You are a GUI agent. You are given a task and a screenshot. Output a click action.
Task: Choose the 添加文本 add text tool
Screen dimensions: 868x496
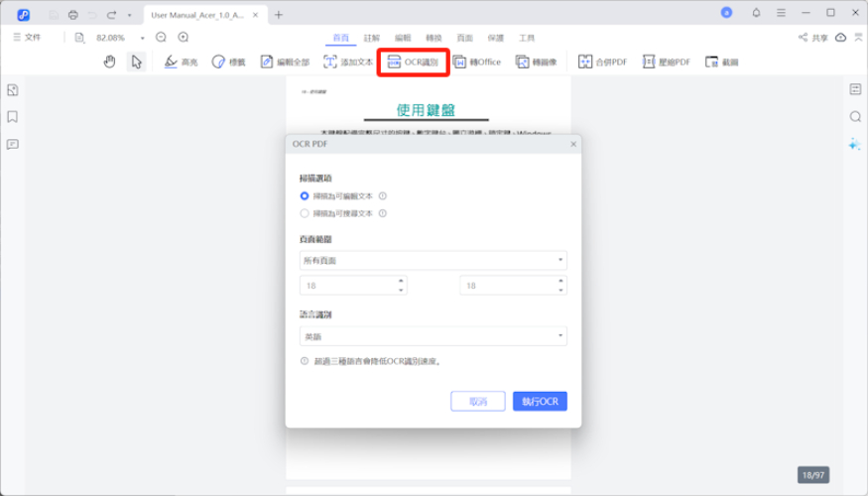348,62
